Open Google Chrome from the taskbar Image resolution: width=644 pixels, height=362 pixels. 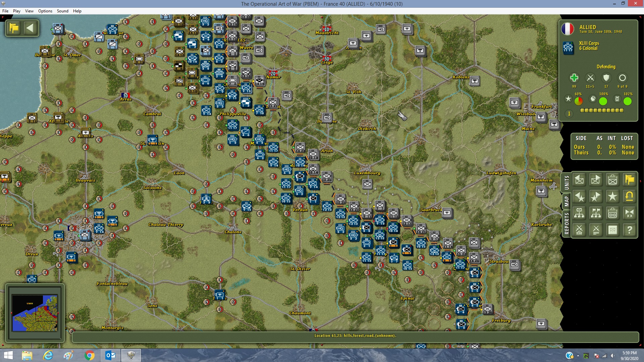tap(90, 355)
